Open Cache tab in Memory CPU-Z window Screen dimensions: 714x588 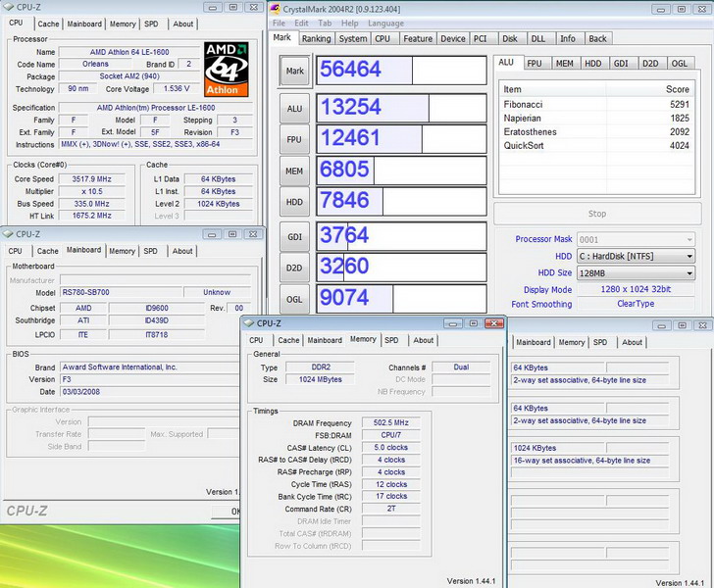(x=288, y=340)
